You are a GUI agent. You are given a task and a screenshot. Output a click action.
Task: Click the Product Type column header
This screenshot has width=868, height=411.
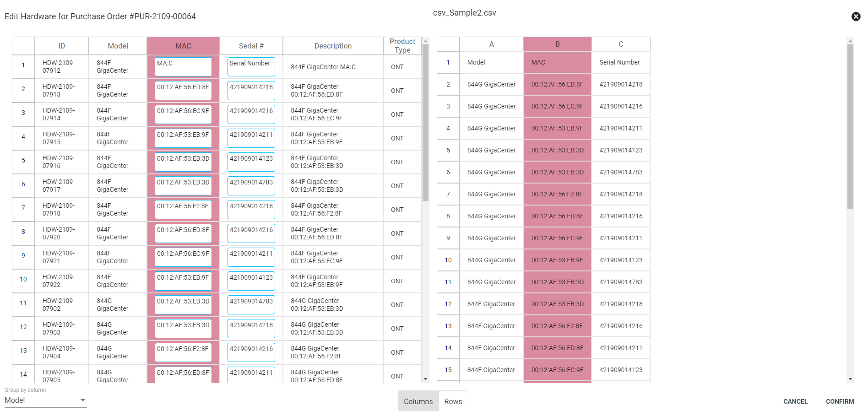coord(402,46)
